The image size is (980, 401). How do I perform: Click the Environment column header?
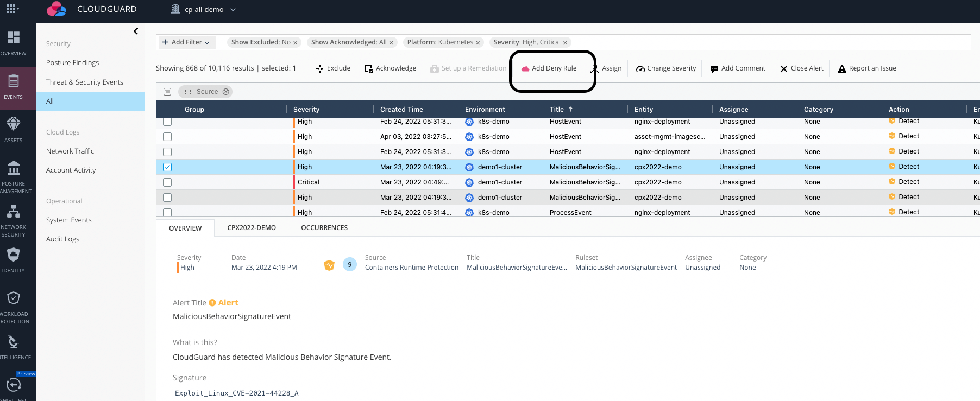(x=485, y=110)
